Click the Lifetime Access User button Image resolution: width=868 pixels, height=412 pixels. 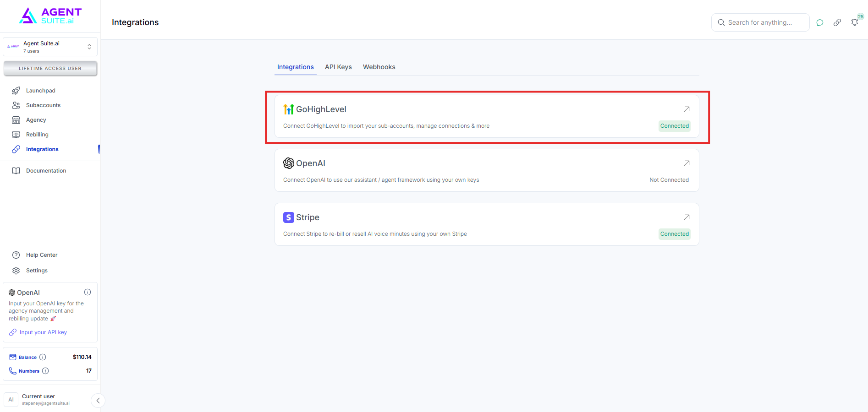coord(50,69)
